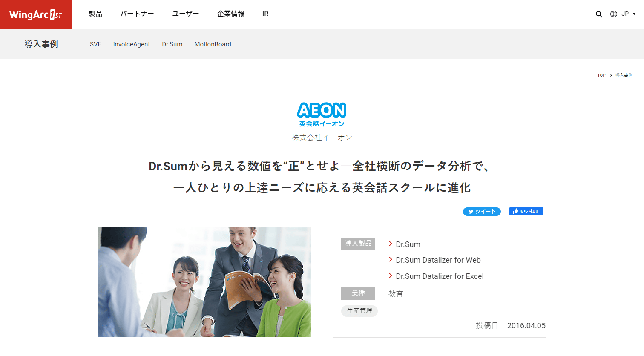Share via the ツイート button
The height and width of the screenshot is (356, 644).
(482, 212)
